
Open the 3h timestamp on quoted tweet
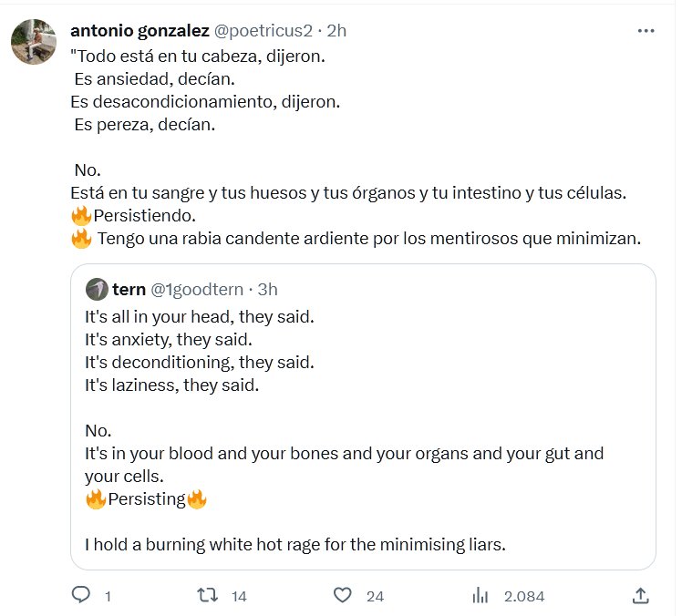pos(267,290)
